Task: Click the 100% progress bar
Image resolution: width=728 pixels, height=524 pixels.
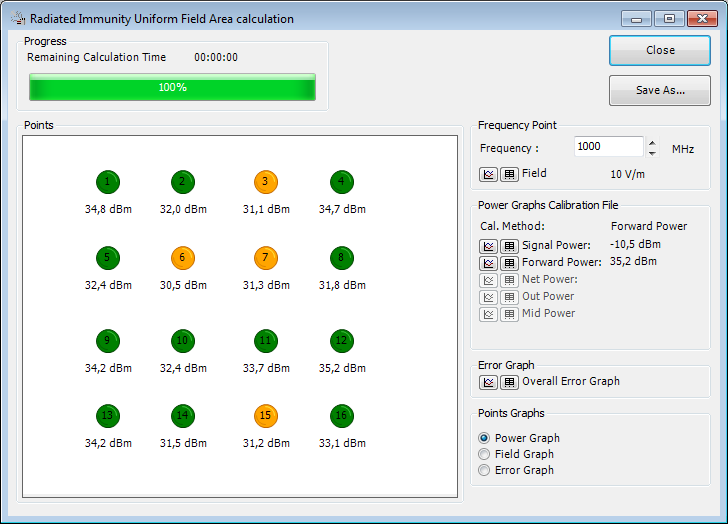Action: 172,88
